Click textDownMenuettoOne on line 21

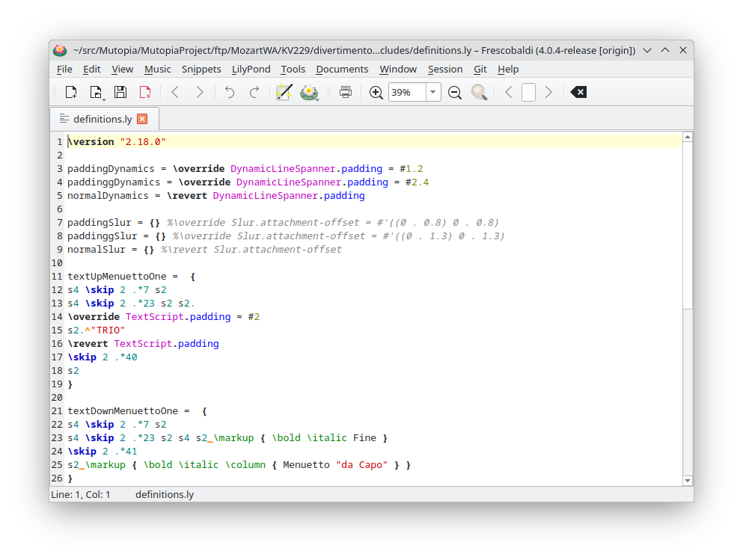(122, 411)
